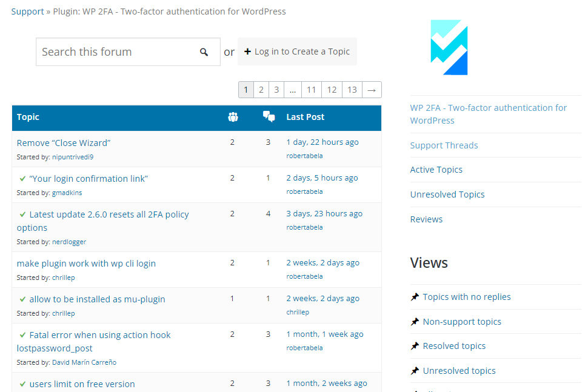The width and height of the screenshot is (588, 392).
Task: Click the WP 2FA plugin logo
Action: click(449, 48)
